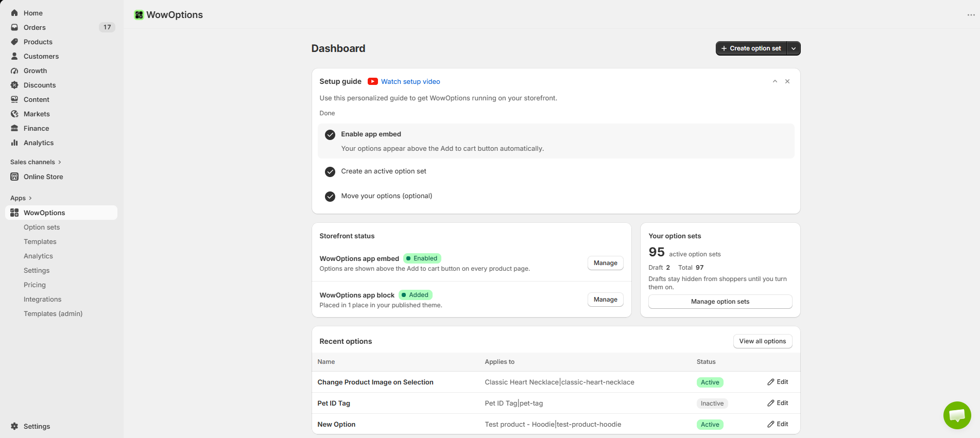Image resolution: width=980 pixels, height=438 pixels.
Task: Click the New Option name
Action: point(336,424)
